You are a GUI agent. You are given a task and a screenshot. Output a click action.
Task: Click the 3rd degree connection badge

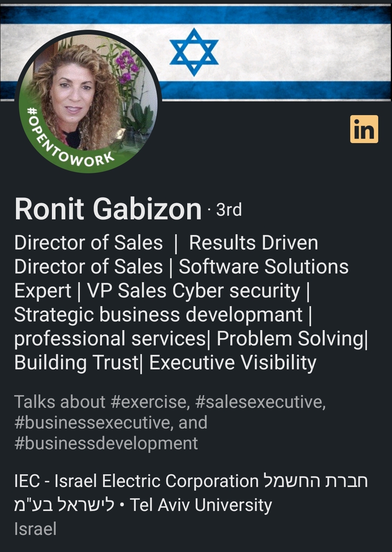[x=229, y=210]
